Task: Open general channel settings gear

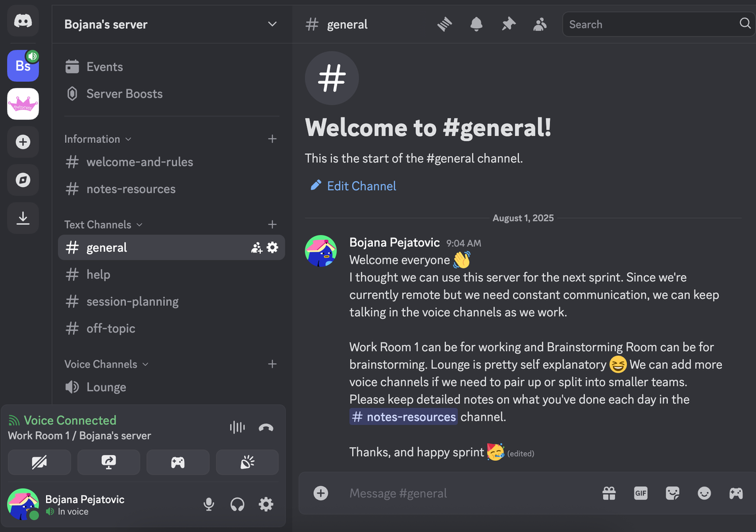Action: point(272,247)
